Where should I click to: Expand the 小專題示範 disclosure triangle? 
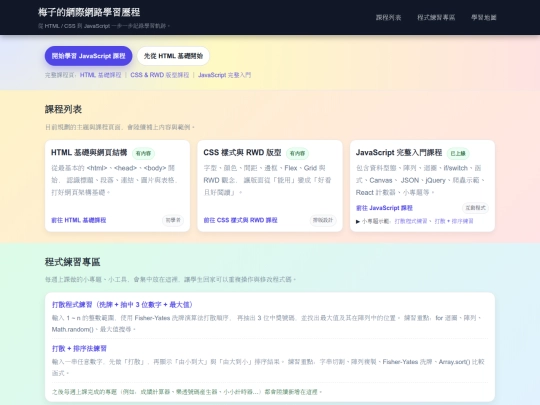coord(358,221)
